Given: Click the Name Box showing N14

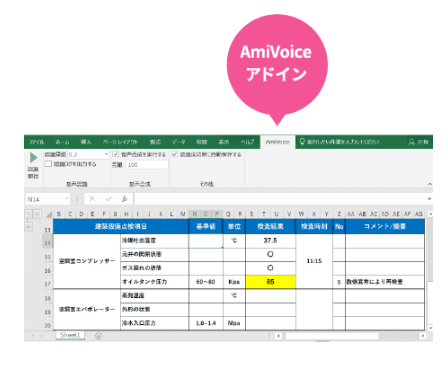Looking at the screenshot, I should tap(44, 199).
